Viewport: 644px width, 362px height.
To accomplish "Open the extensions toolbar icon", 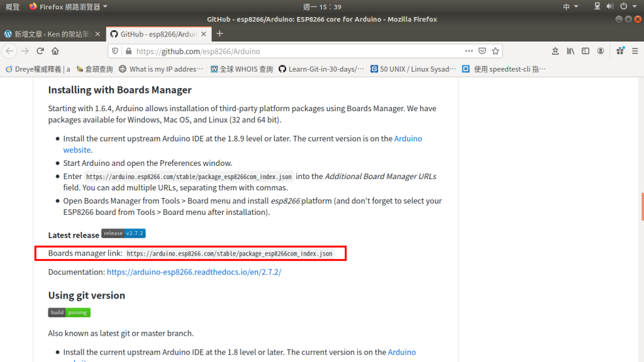I will pos(620,51).
